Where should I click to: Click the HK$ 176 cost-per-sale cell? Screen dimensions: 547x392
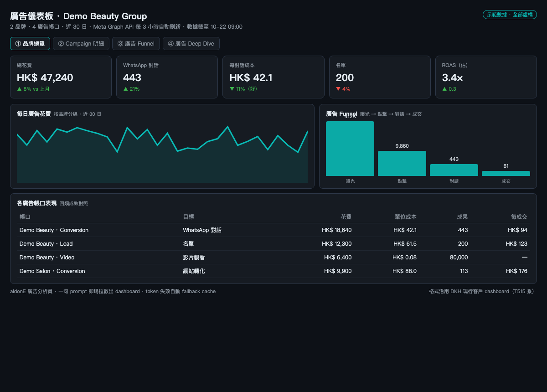pos(516,271)
